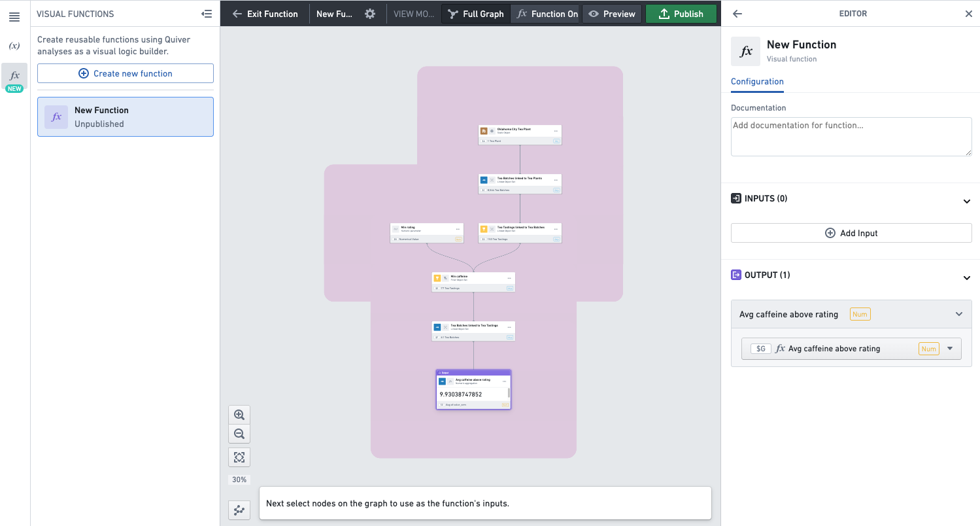
Task: Click the auto-layout graph icon
Action: point(239,510)
